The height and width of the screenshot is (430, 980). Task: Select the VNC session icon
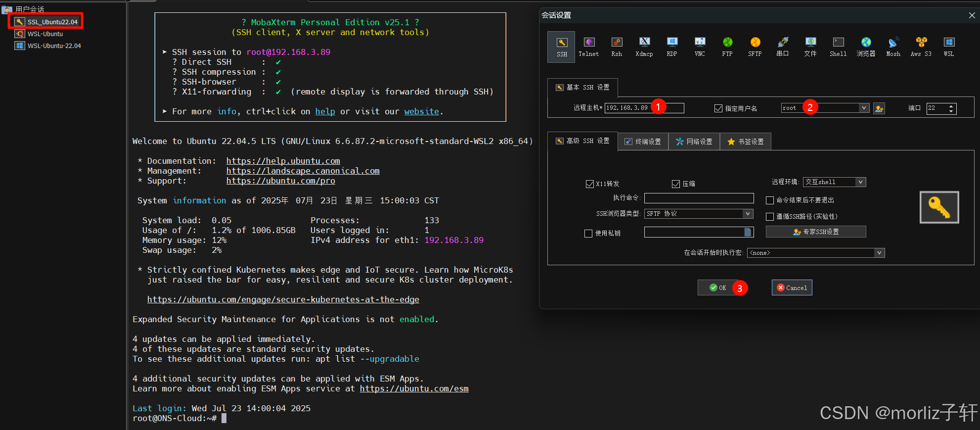point(700,47)
